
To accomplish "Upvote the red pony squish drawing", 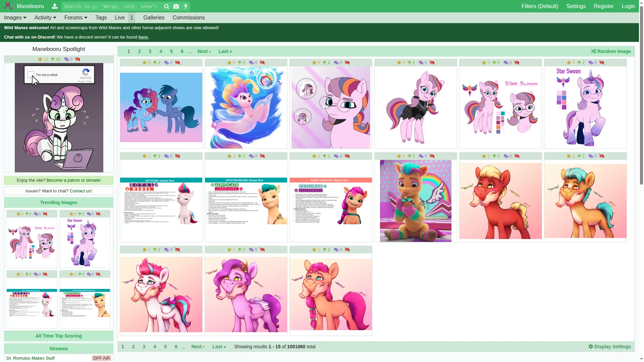I will pos(494,156).
